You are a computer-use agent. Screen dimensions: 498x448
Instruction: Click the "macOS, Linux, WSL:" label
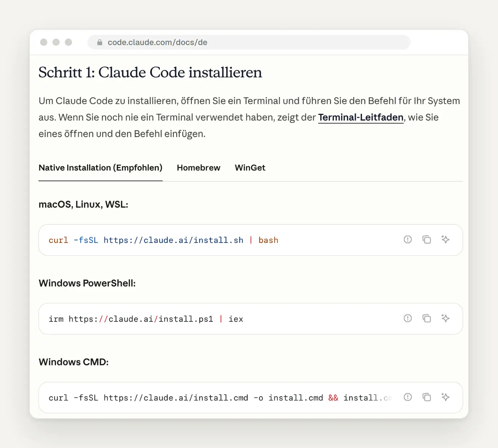83,204
